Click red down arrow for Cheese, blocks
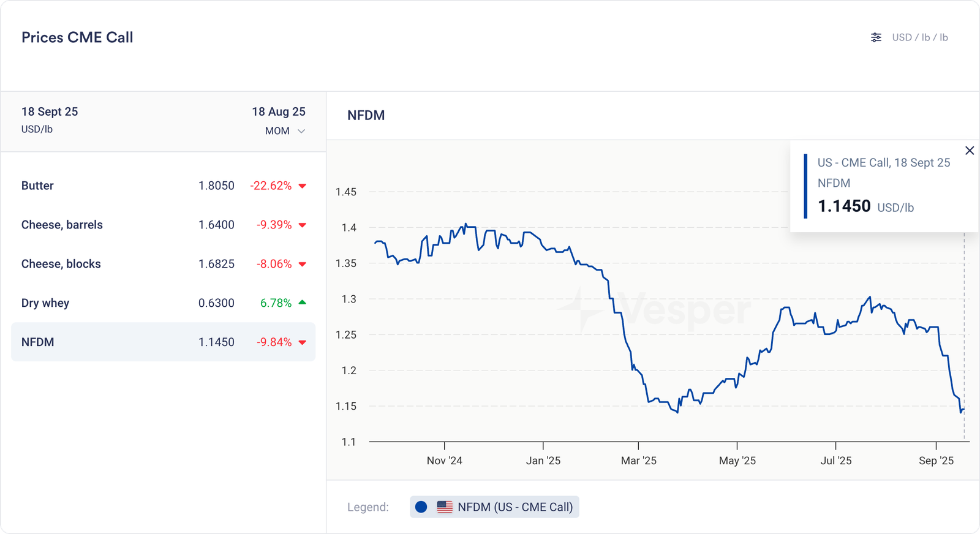Screen dimensions: 980x534 302,265
